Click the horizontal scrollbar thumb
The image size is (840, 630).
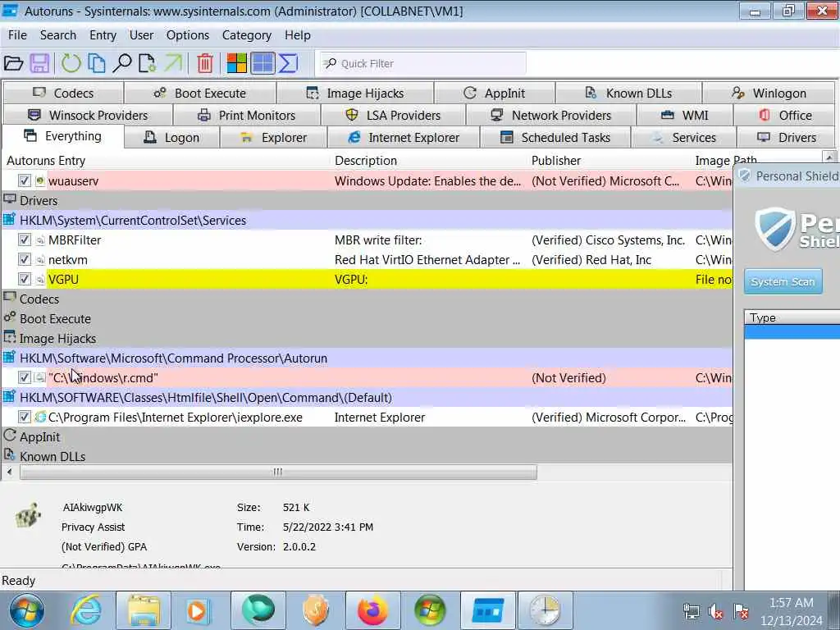point(278,472)
